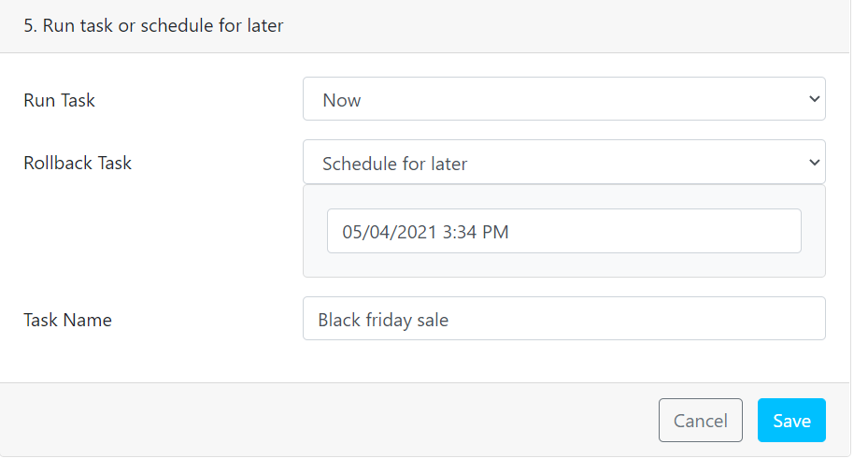This screenshot has width=868, height=473.
Task: Click the gray panel surrounding the date field
Action: [563, 265]
